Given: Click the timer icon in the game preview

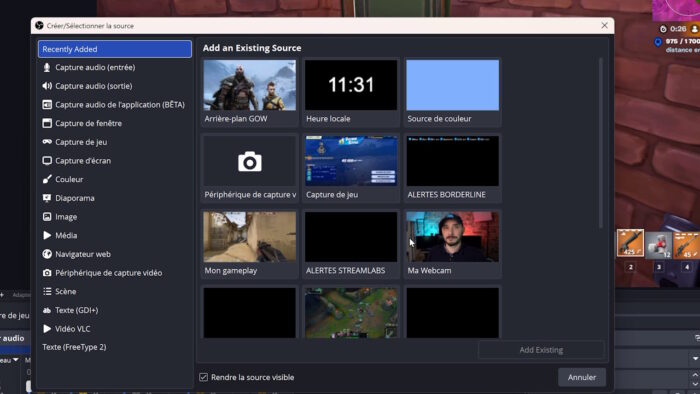Looking at the screenshot, I should [663, 29].
